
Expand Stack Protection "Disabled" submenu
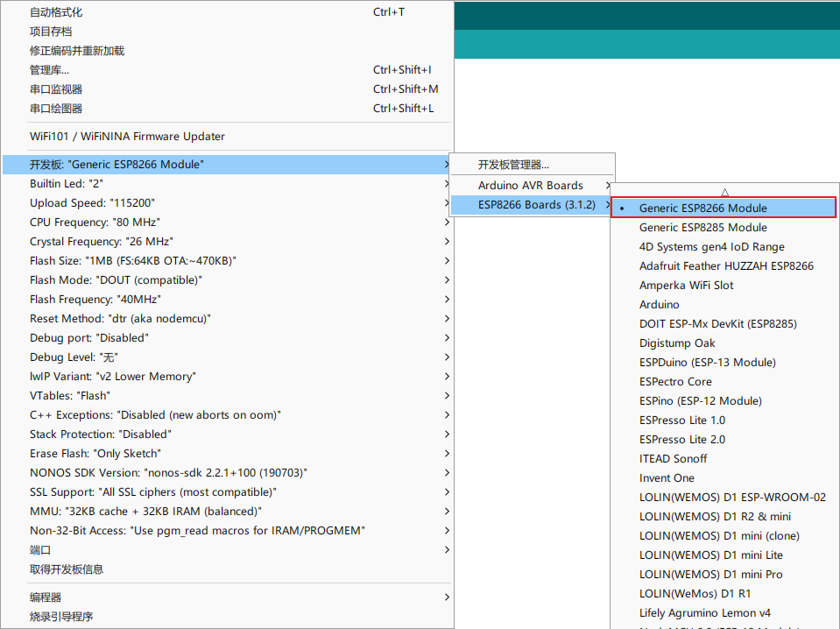point(228,435)
